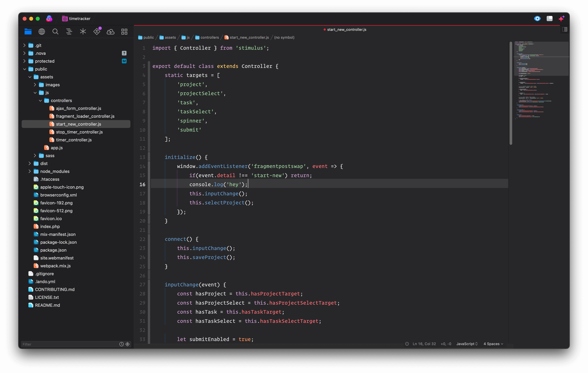Toggle the editor split view button
Image resolution: width=588 pixels, height=373 pixels.
565,30
